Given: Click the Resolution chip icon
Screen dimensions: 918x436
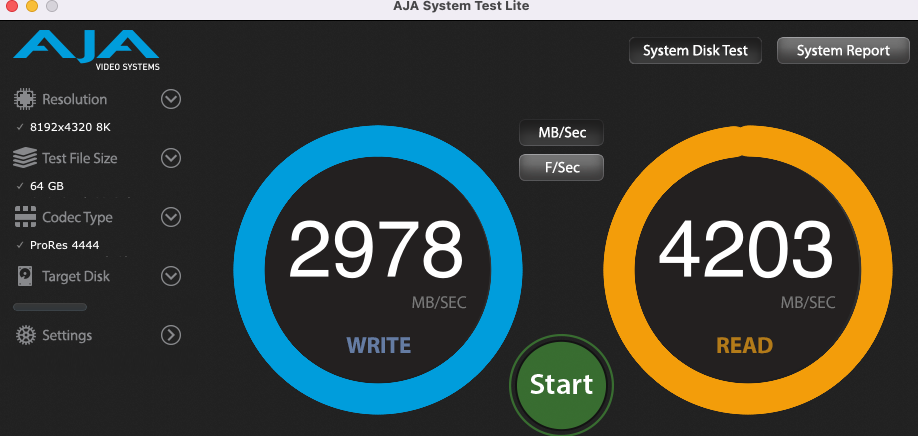Looking at the screenshot, I should tap(24, 99).
